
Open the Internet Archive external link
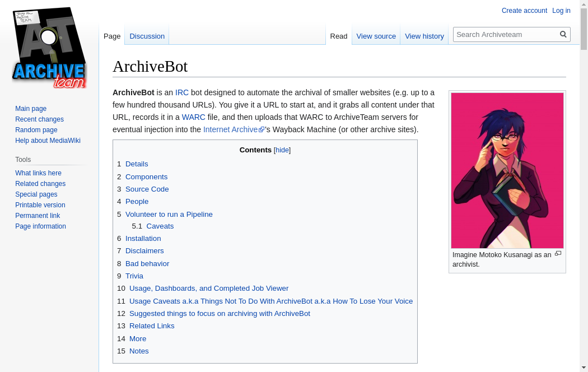(x=231, y=129)
